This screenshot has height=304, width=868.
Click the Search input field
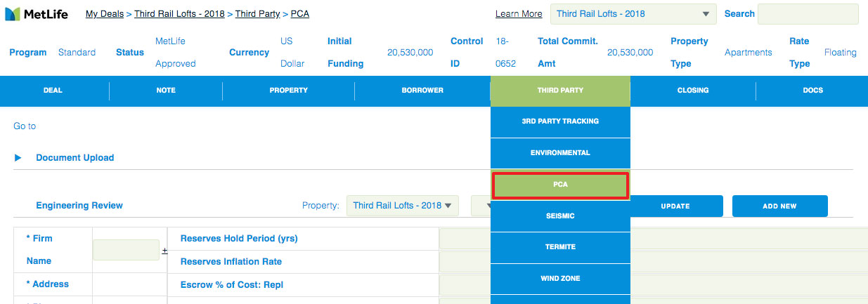[808, 14]
